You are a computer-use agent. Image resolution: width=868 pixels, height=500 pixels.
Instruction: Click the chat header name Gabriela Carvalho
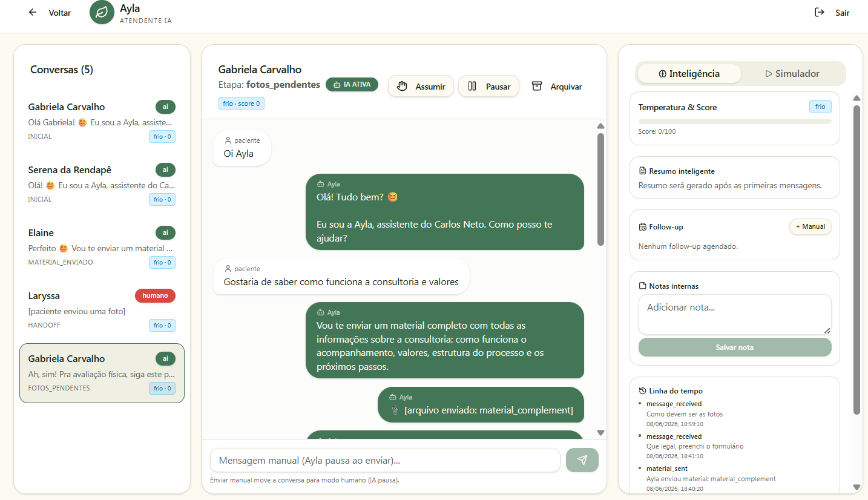(x=260, y=70)
